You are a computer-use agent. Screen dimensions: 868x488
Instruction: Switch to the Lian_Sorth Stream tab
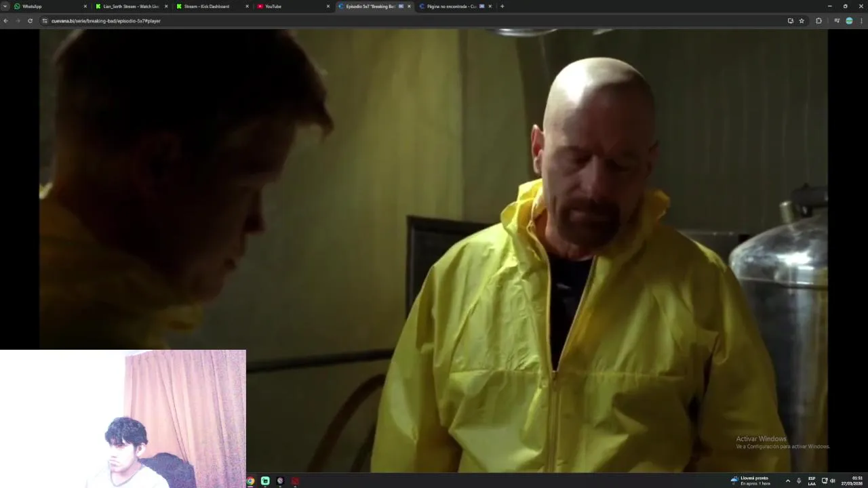point(130,6)
